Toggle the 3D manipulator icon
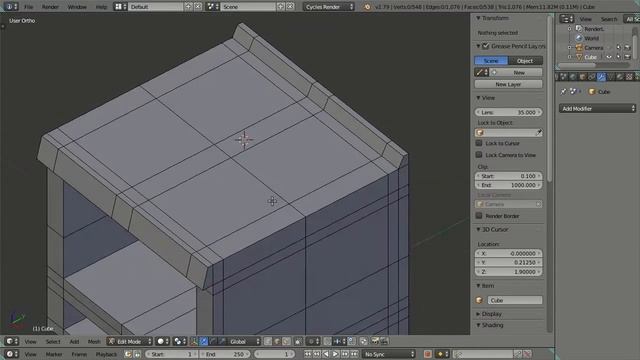640x360 pixels. 194,342
